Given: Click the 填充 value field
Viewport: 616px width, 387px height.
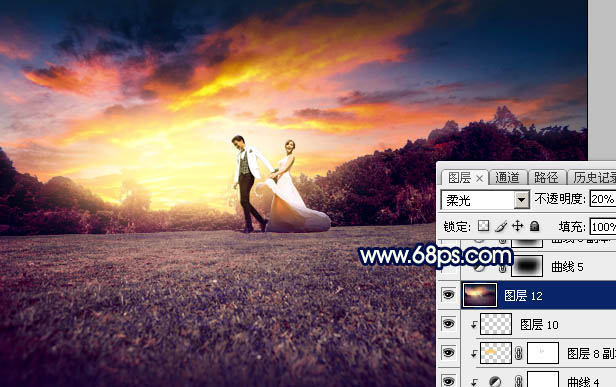Looking at the screenshot, I should [x=602, y=227].
